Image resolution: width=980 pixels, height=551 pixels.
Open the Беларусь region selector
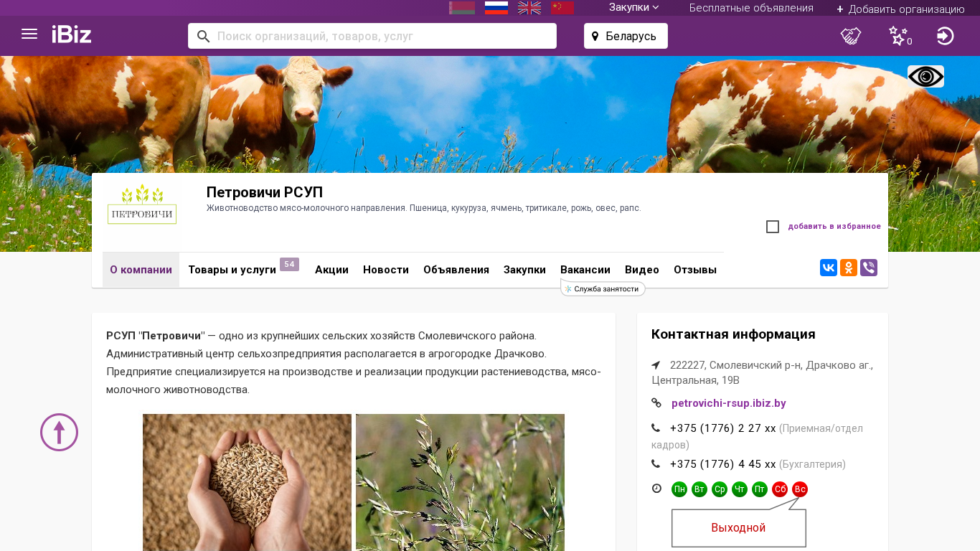pos(626,36)
